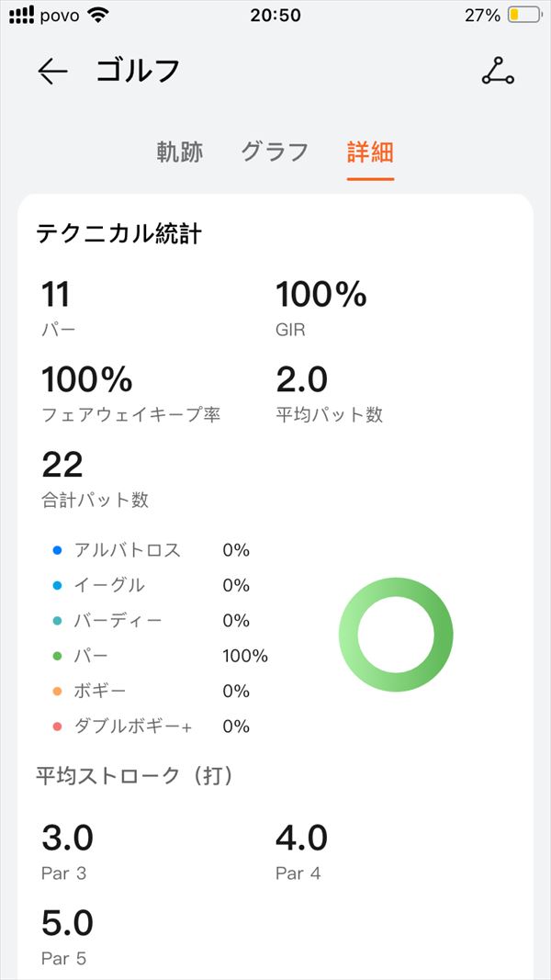Tap the GIR 100% statistic
This screenshot has width=551, height=980.
coord(321,308)
